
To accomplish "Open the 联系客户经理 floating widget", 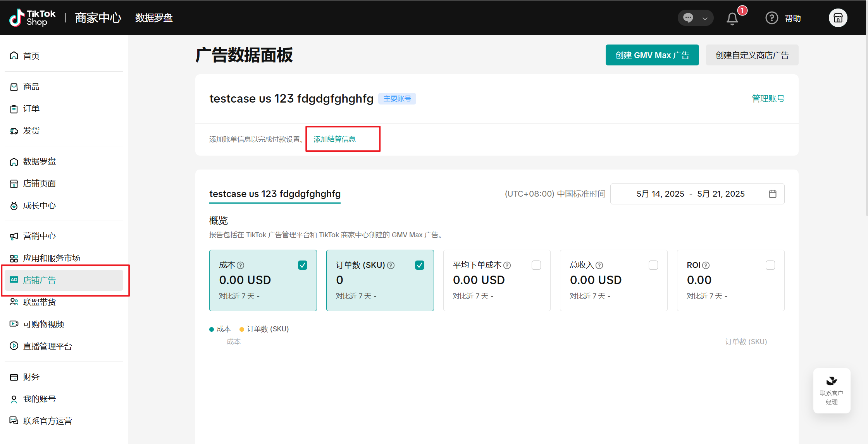I will point(832,390).
